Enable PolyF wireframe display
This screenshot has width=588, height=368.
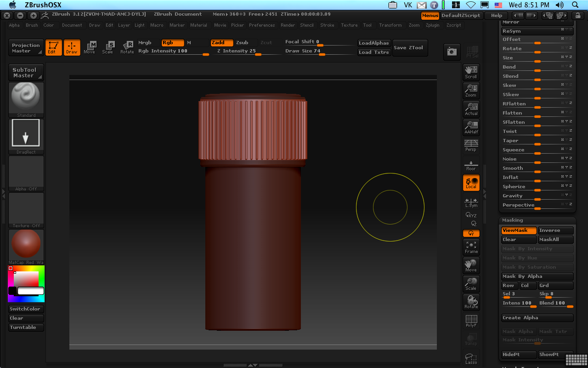[x=471, y=321]
